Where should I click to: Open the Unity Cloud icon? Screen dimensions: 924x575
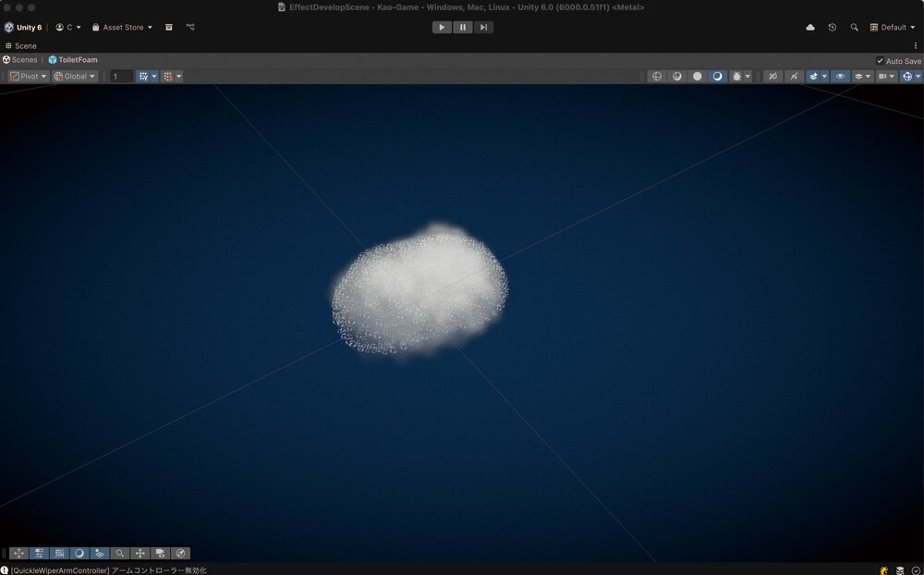coord(810,27)
